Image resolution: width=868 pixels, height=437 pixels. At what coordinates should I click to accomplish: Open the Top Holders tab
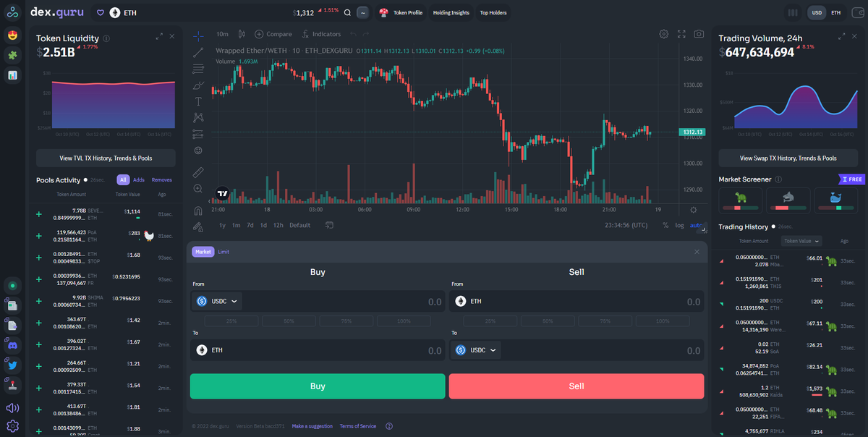click(493, 12)
